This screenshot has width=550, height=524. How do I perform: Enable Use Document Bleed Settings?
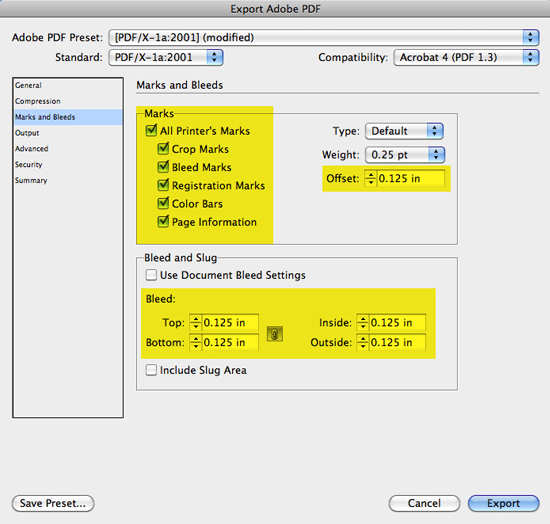[x=151, y=275]
